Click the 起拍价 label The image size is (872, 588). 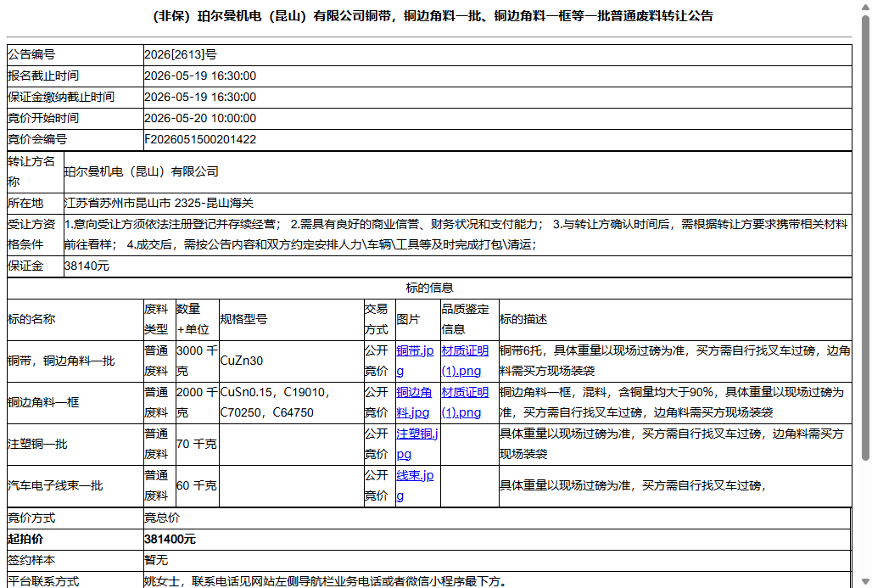click(25, 539)
